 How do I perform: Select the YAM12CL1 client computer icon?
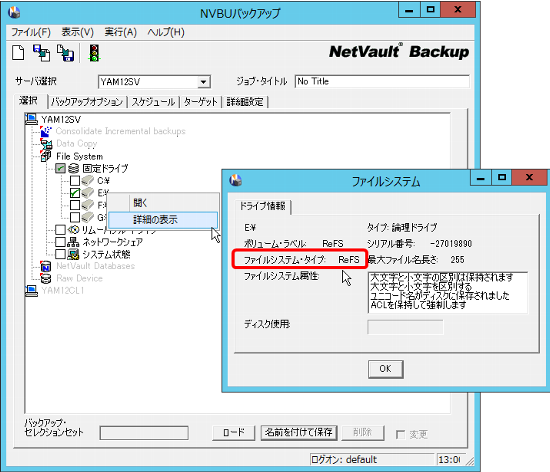[31, 290]
